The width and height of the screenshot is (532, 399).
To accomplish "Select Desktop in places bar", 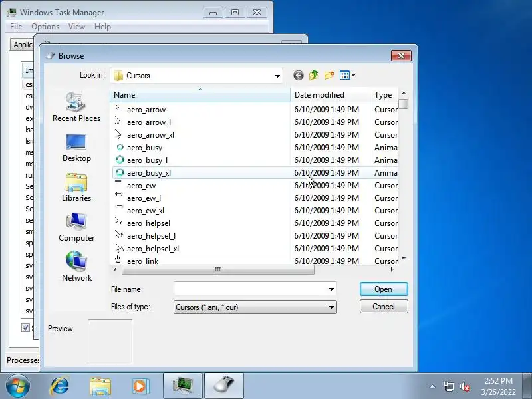I will (76, 148).
